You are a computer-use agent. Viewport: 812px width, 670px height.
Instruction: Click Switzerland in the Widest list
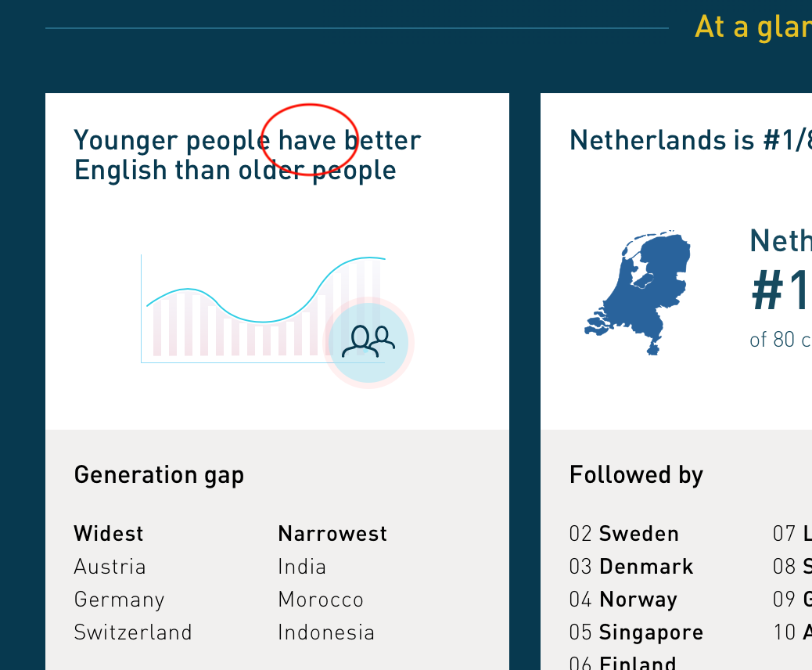(133, 632)
